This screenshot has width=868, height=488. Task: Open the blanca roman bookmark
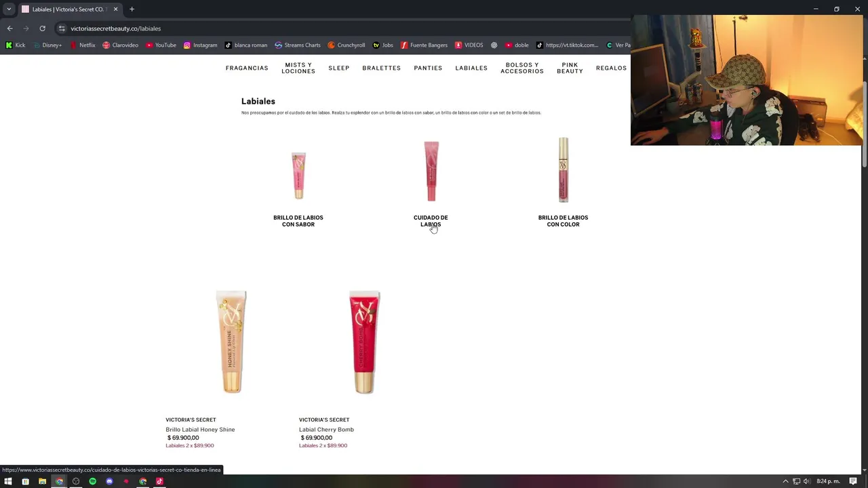245,45
